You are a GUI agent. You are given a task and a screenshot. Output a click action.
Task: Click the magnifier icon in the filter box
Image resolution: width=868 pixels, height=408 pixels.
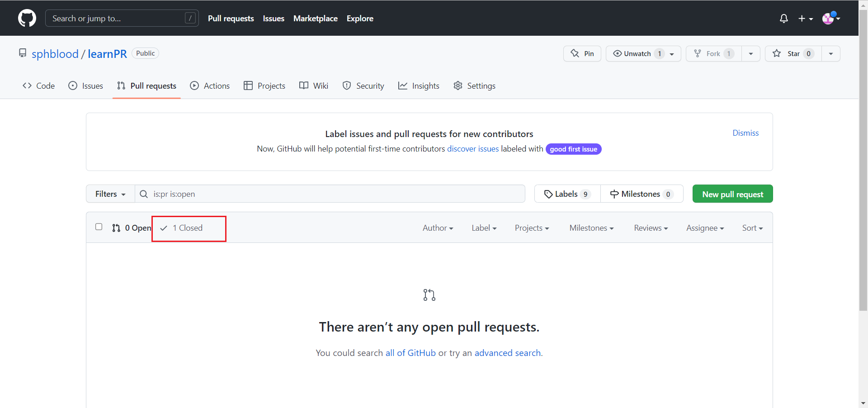144,194
